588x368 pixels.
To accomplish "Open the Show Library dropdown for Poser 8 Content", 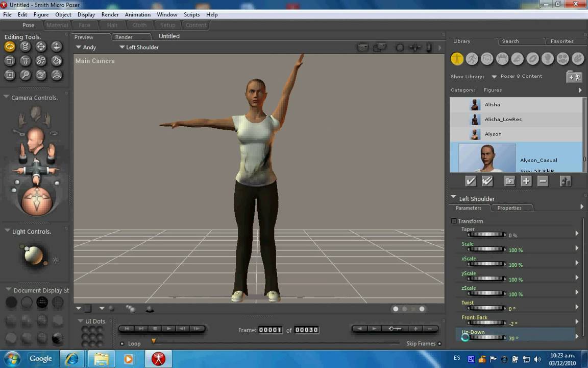I will [x=494, y=77].
